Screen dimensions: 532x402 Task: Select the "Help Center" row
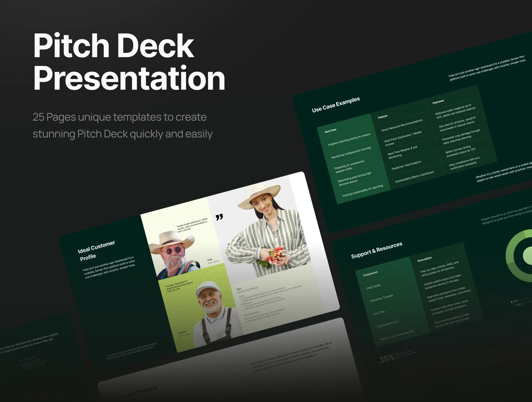(373, 287)
